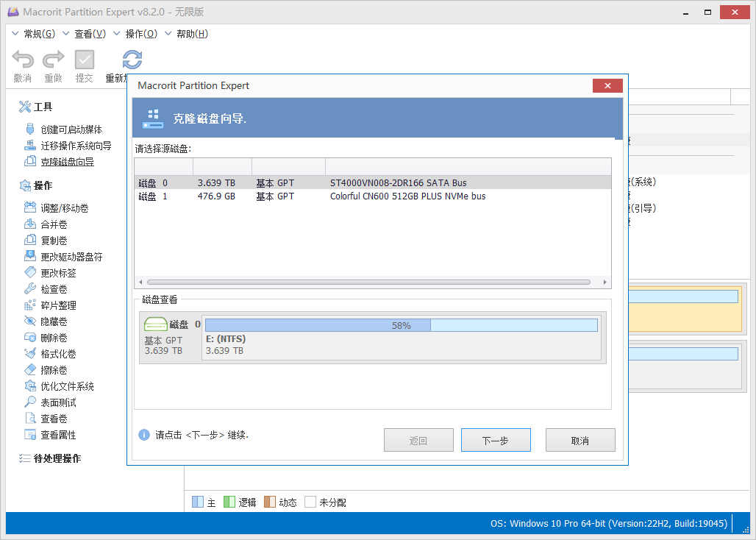Viewport: 756px width, 540px height.
Task: Open the 帮助 menu
Action: tap(193, 33)
